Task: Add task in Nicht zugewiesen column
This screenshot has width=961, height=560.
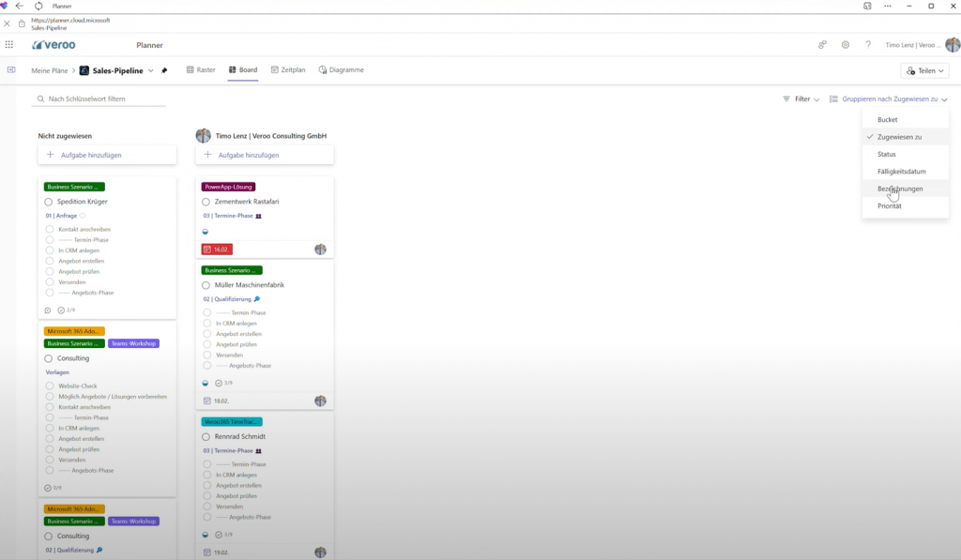Action: [107, 155]
